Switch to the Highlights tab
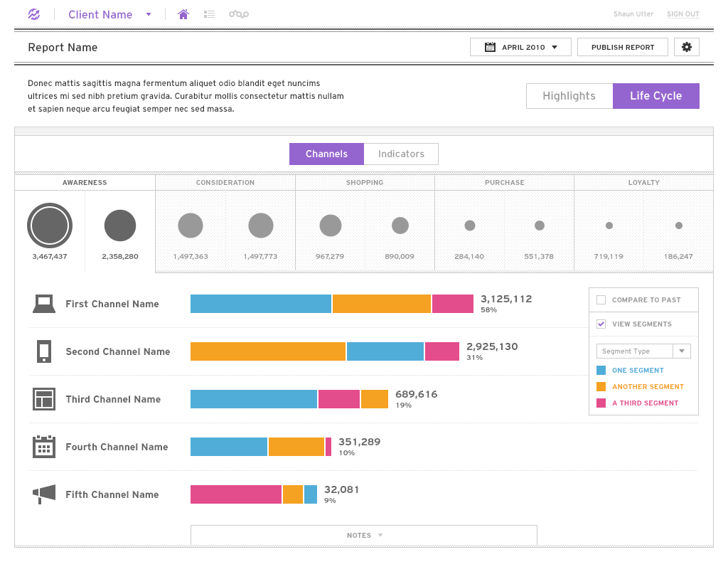728x562 pixels. (x=569, y=96)
